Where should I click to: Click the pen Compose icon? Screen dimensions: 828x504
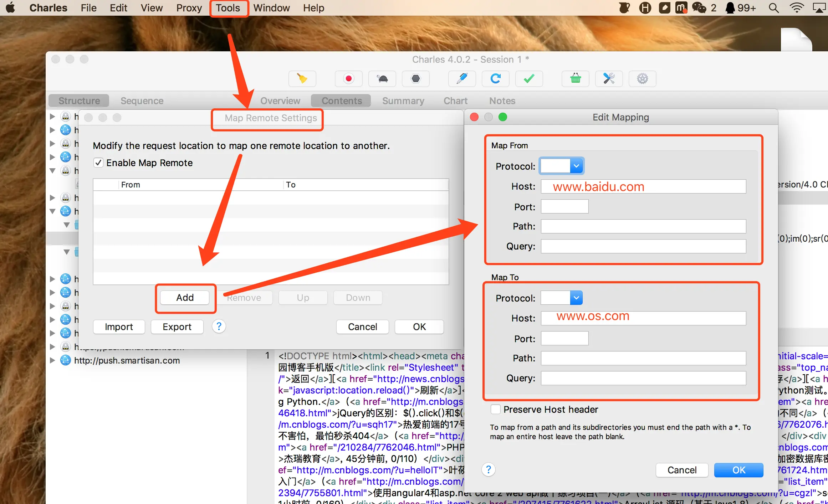pyautogui.click(x=462, y=79)
